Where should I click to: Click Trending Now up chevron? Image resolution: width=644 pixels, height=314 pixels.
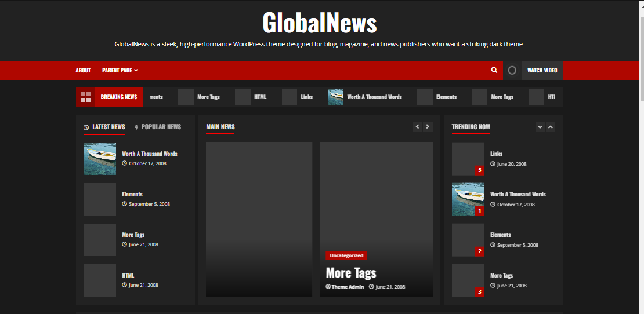(x=551, y=127)
